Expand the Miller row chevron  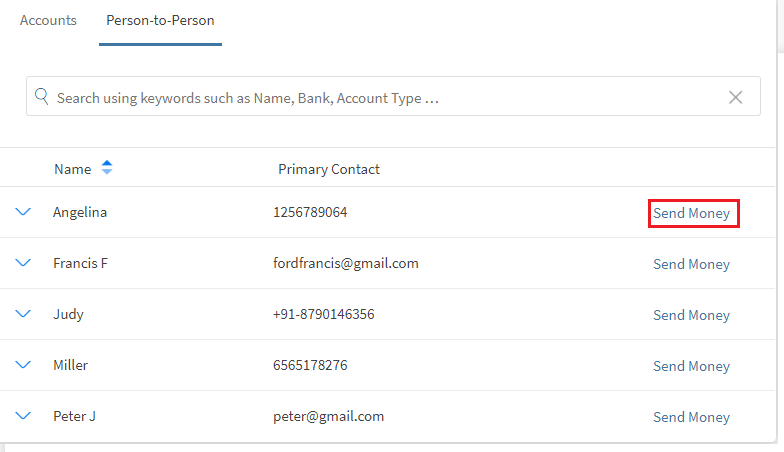coord(24,365)
